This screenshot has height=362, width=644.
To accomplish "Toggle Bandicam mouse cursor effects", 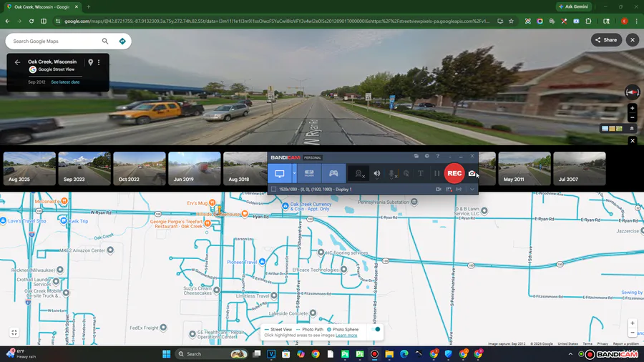I will 406,173.
